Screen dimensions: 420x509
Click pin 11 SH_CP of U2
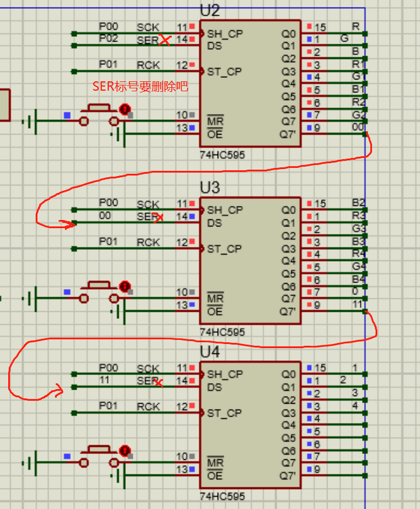pyautogui.click(x=188, y=33)
